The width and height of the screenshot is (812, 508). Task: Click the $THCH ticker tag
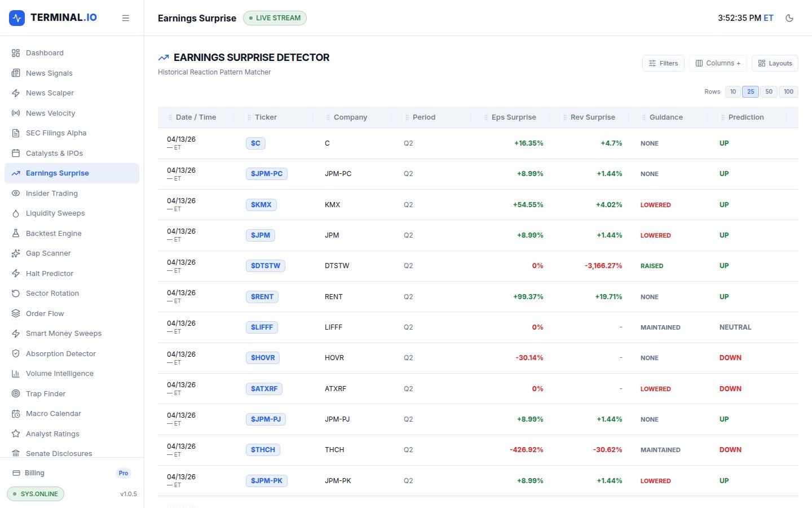click(263, 450)
